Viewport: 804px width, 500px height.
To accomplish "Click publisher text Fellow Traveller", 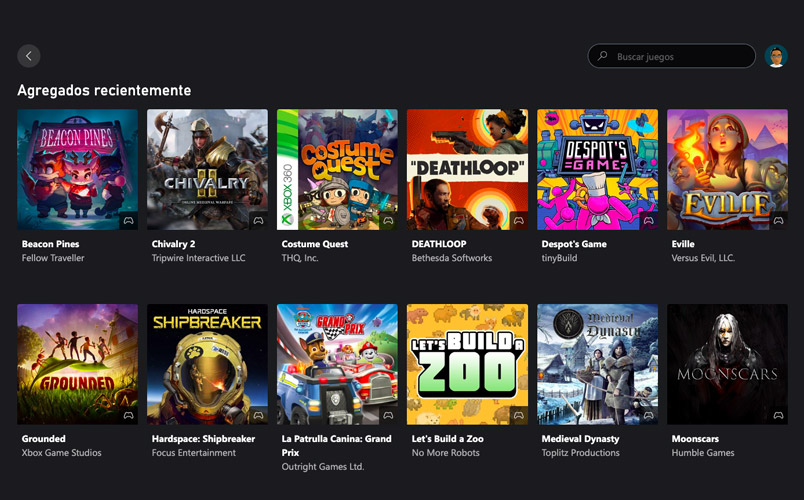I will (x=53, y=258).
